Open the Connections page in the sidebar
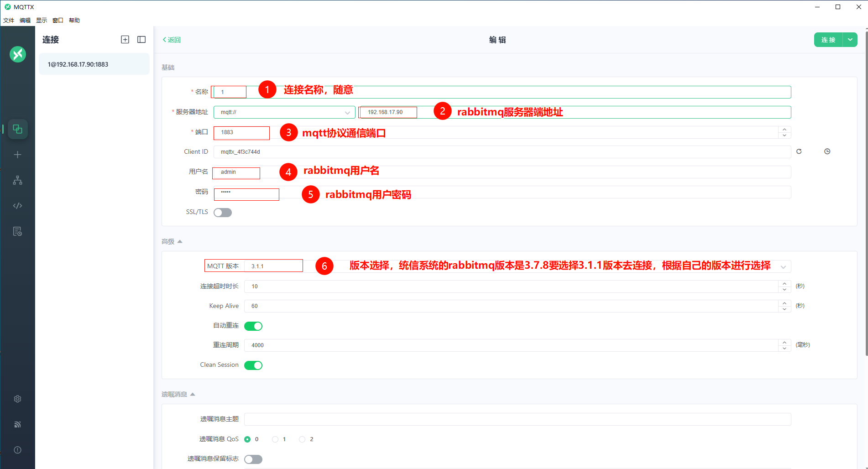868x469 pixels. [x=18, y=129]
